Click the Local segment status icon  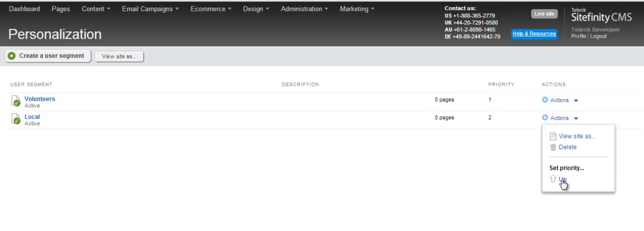[16, 119]
